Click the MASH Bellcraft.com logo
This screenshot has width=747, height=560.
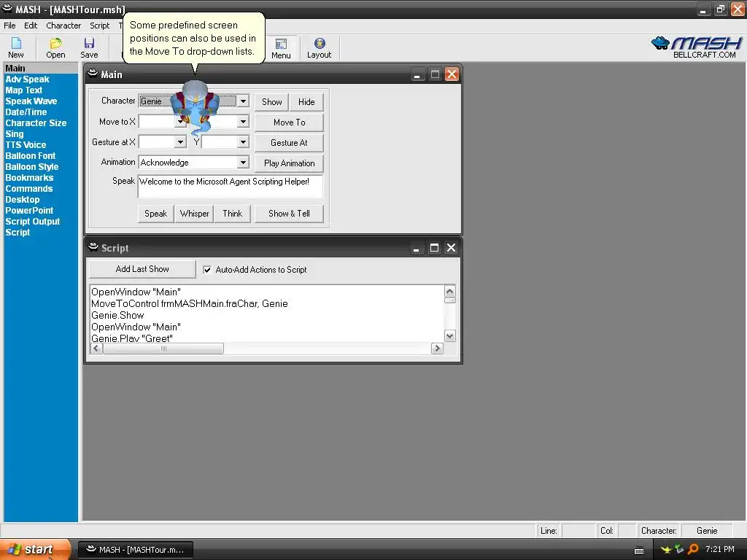tap(696, 47)
